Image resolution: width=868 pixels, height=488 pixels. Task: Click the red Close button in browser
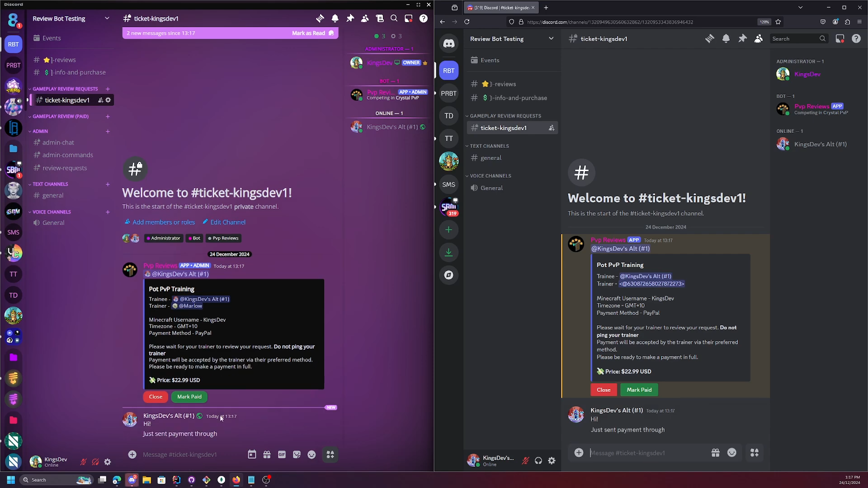point(603,390)
